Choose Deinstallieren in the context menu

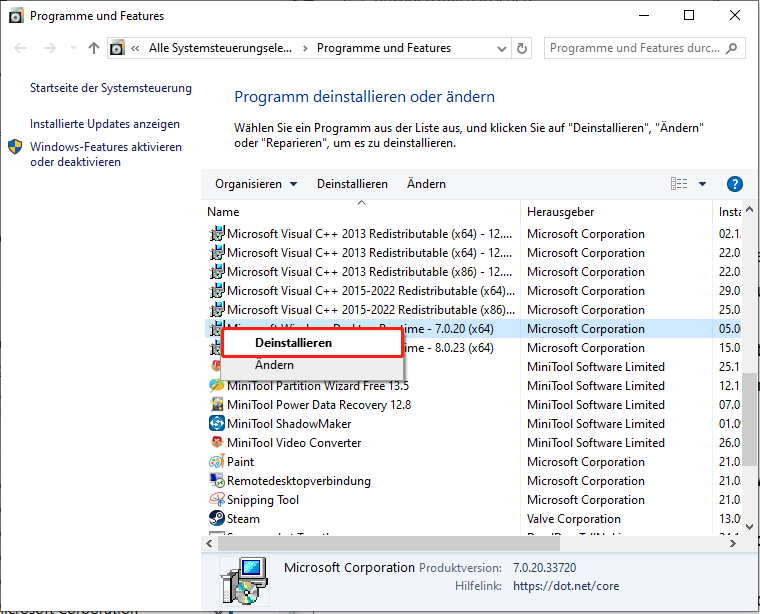click(312, 343)
